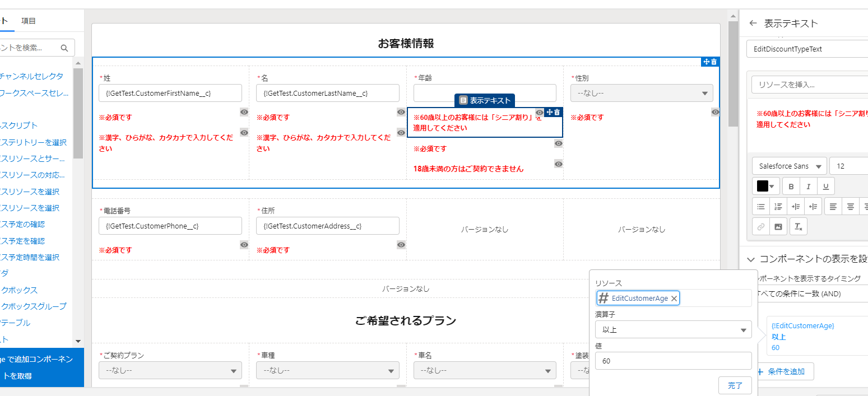Select the numbered list icon
The width and height of the screenshot is (868, 396).
(x=778, y=206)
